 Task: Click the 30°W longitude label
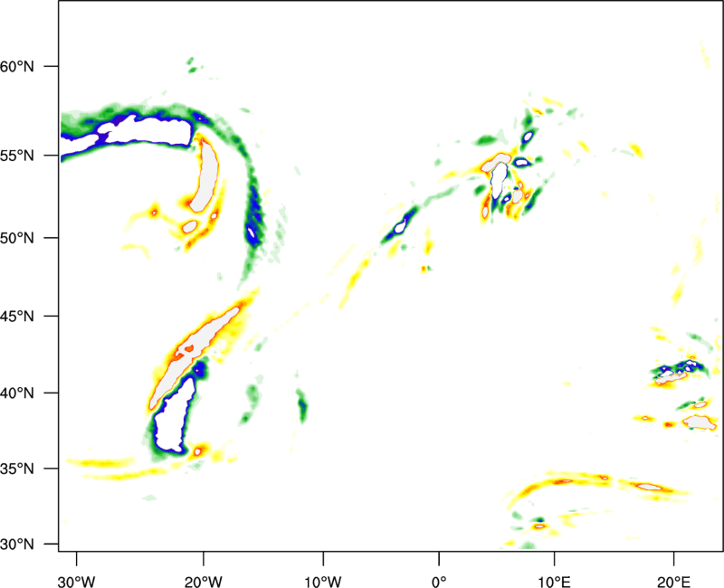(x=77, y=582)
